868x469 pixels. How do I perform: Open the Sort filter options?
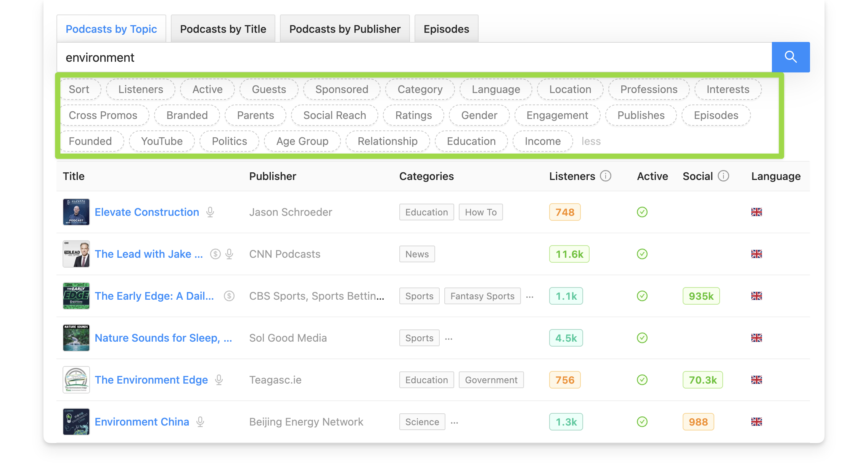click(79, 89)
